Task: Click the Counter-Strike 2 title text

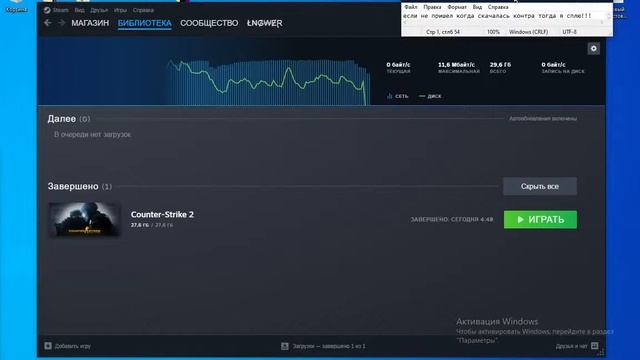Action: [x=162, y=214]
